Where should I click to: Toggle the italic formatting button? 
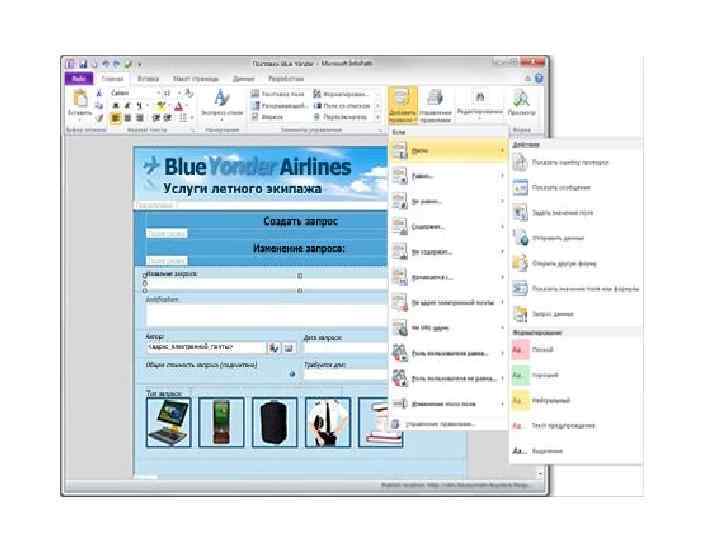point(127,106)
